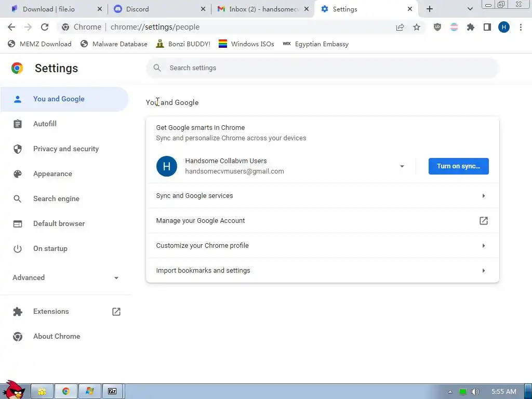Close the Download | file.io tab
This screenshot has width=532, height=399.
click(99, 9)
